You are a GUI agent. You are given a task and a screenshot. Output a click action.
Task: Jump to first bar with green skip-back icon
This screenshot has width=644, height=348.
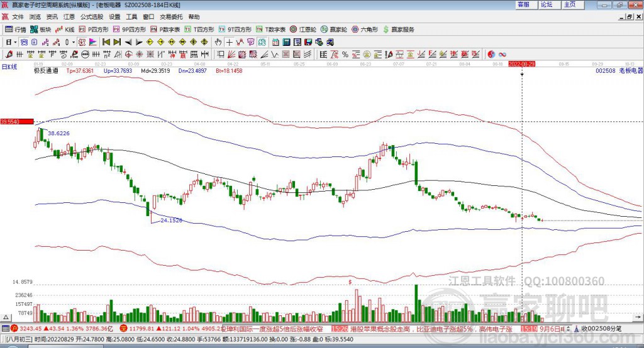pos(106,42)
